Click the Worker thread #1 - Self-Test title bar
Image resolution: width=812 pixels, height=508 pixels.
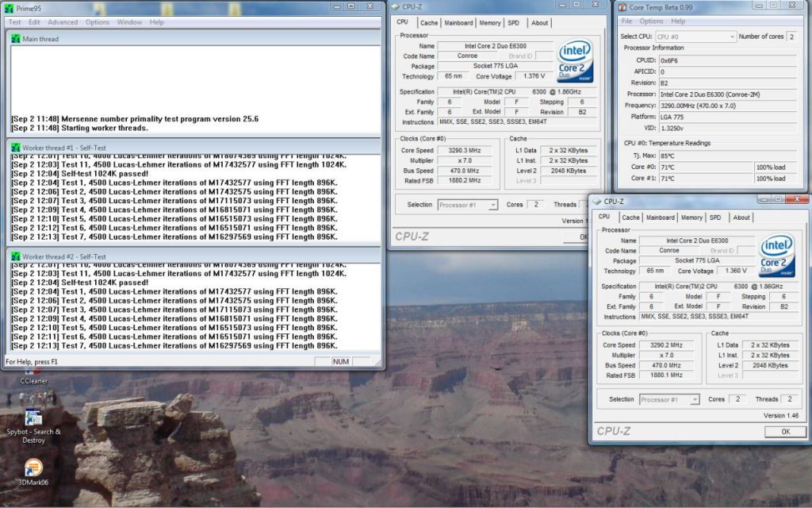[x=194, y=148]
